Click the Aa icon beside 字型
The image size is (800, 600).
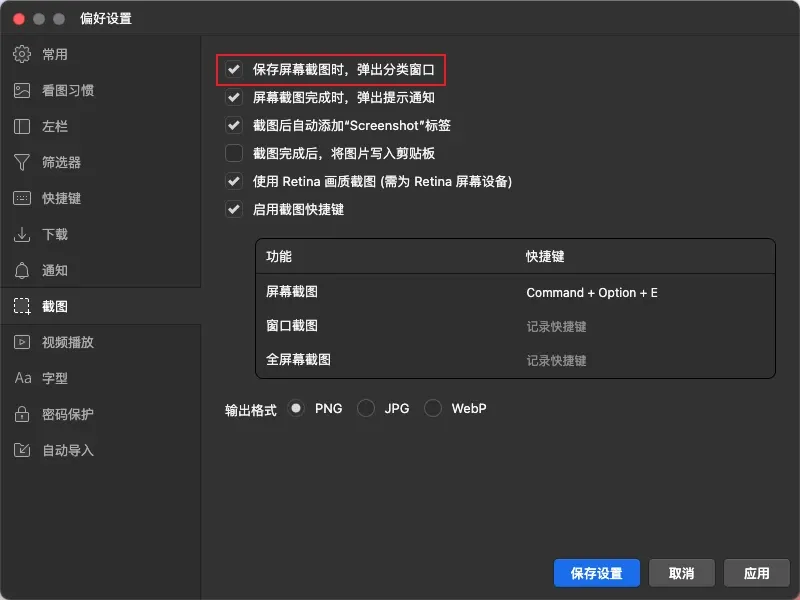pyautogui.click(x=23, y=378)
